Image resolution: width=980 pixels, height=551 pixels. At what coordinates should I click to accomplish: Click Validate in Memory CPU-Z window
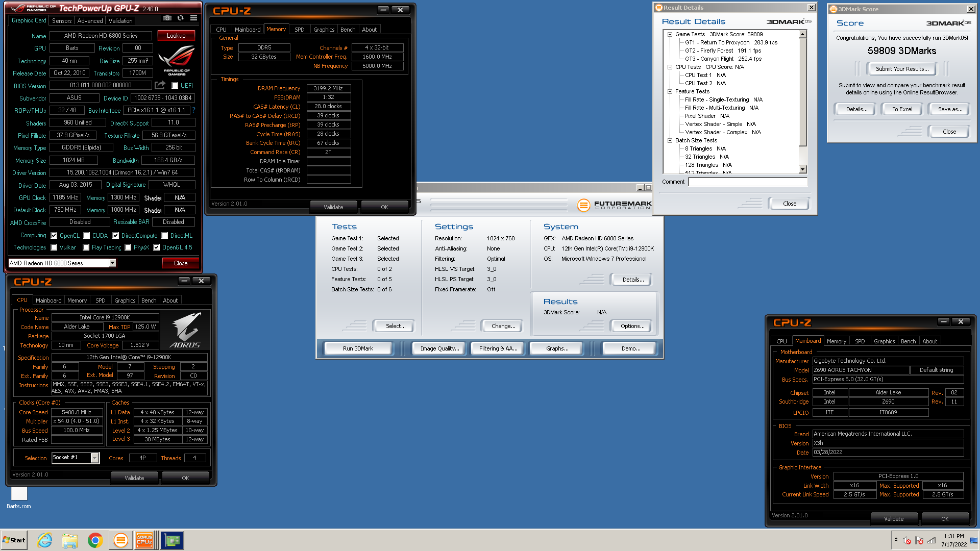click(333, 207)
